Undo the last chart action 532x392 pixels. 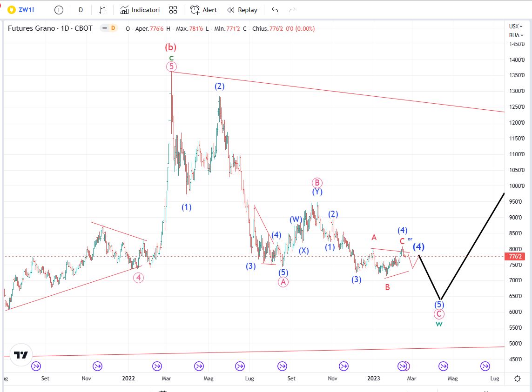(275, 10)
